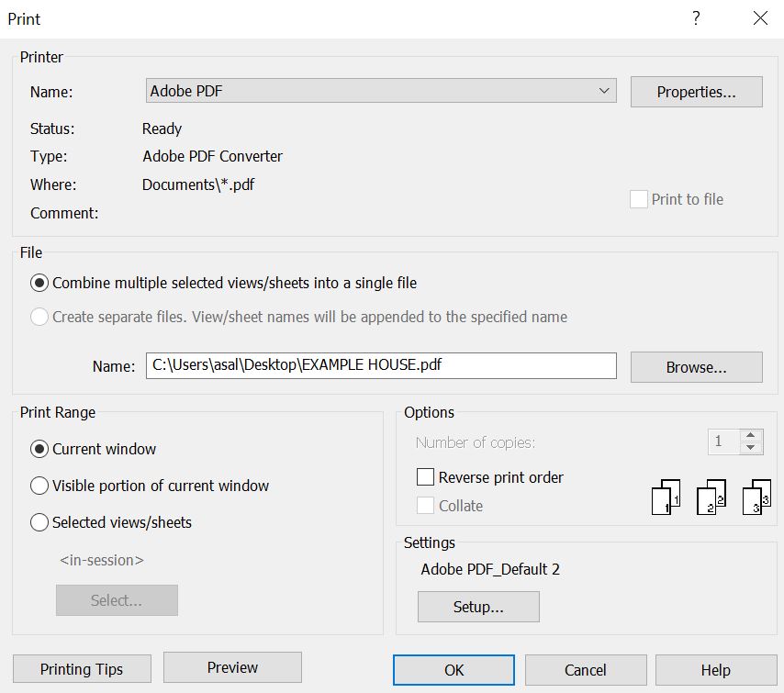Click the first print-order page icon

(x=665, y=498)
